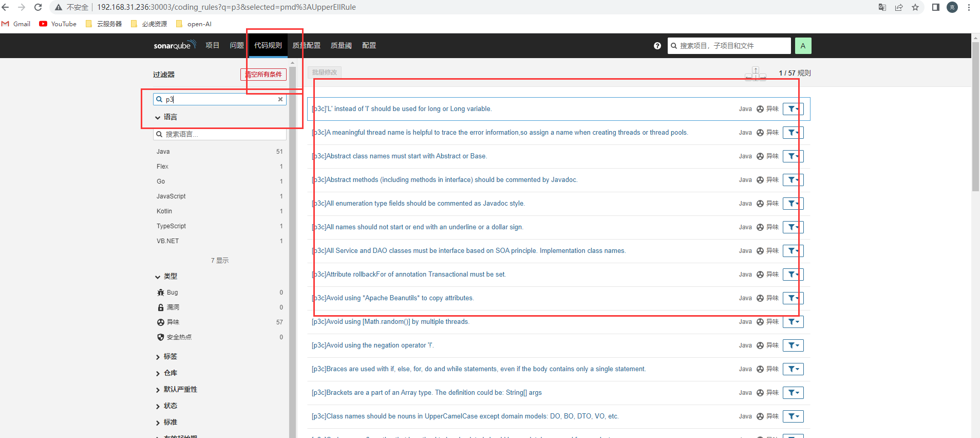980x438 pixels.
Task: Open browser side panel icon
Action: click(936, 7)
